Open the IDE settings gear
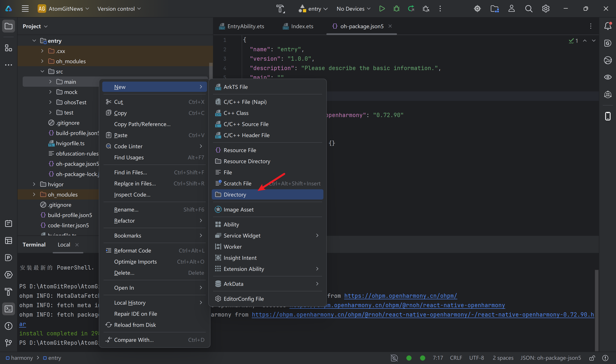Screen dimensions: 616x364 [546, 9]
